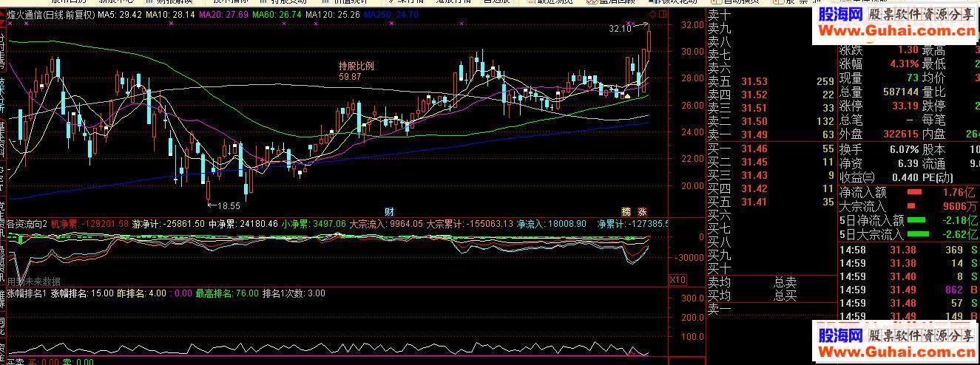
Task: Click the 18.55 low price marker
Action: 229,205
